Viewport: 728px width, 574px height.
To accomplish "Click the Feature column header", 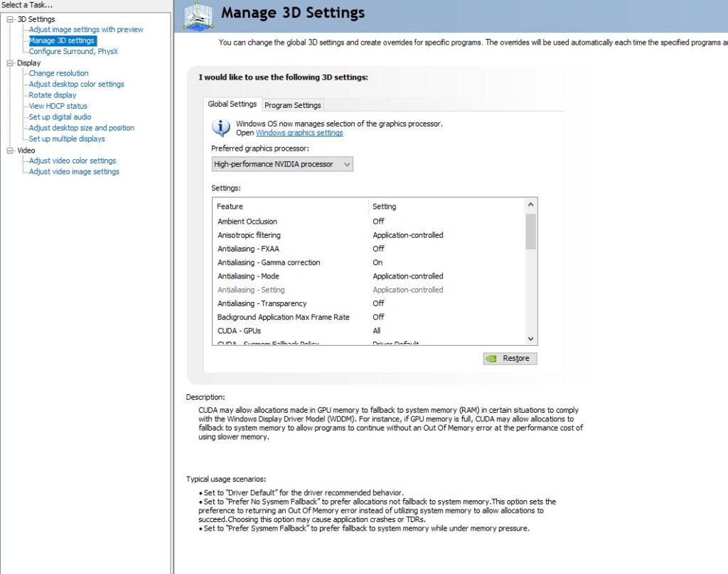I will 291,207.
